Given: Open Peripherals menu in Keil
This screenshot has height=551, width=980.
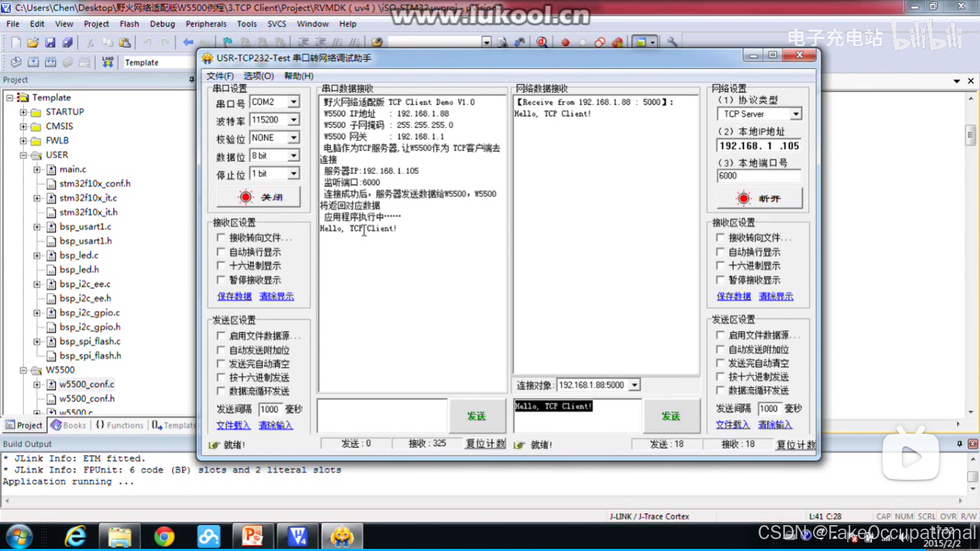Looking at the screenshot, I should point(206,24).
